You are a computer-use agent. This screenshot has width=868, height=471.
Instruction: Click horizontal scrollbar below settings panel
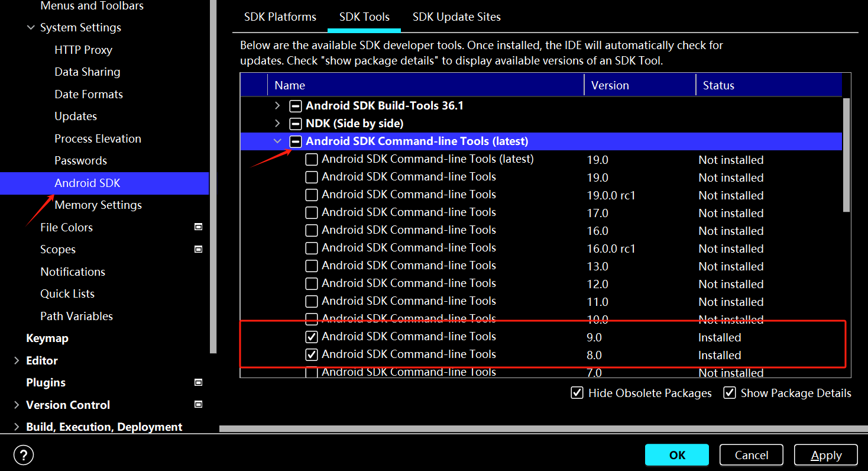543,428
